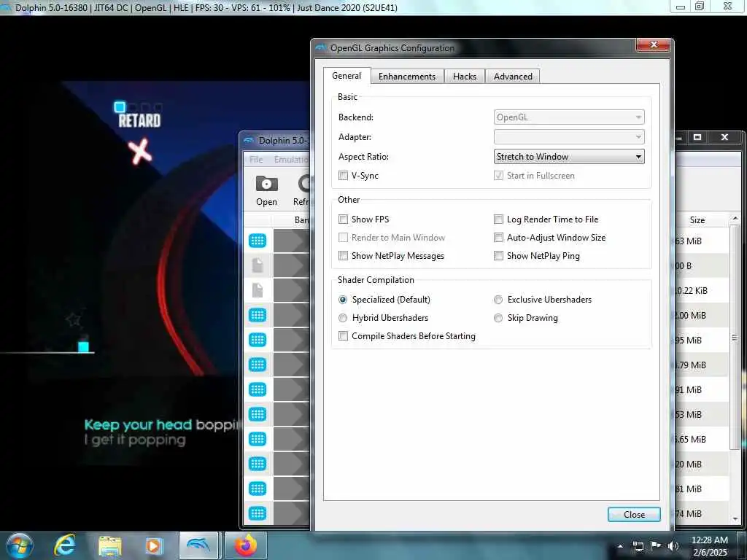The height and width of the screenshot is (560, 747).
Task: Open Windows Start menu
Action: [19, 545]
